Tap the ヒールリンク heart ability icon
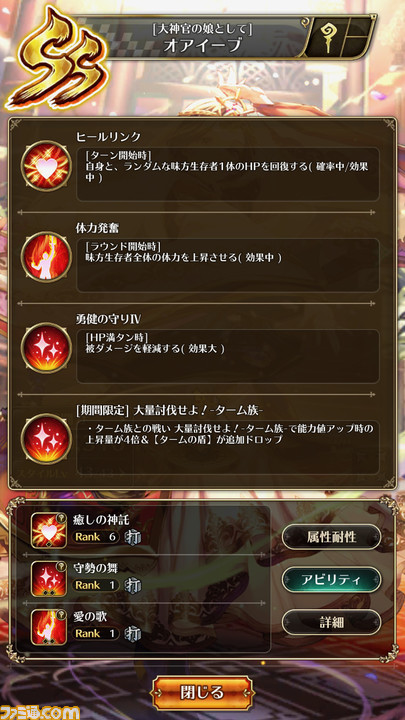Viewport: 405px width, 720px height. (x=45, y=166)
